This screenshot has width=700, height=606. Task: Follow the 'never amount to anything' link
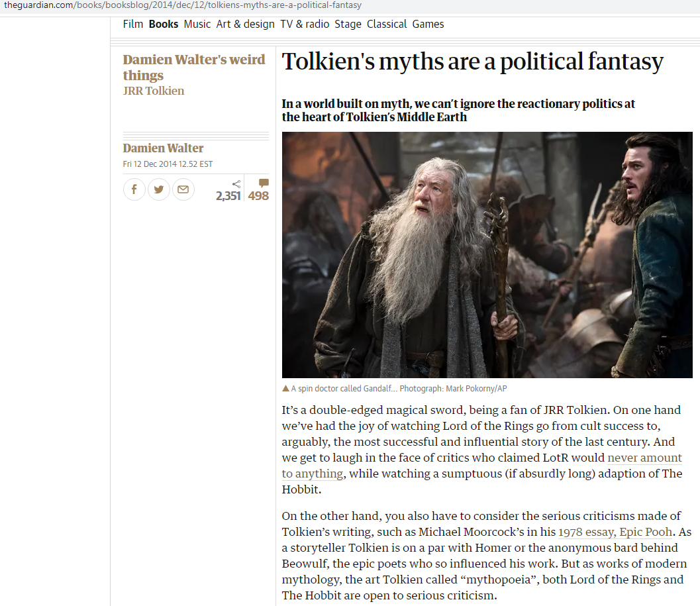pyautogui.click(x=644, y=458)
